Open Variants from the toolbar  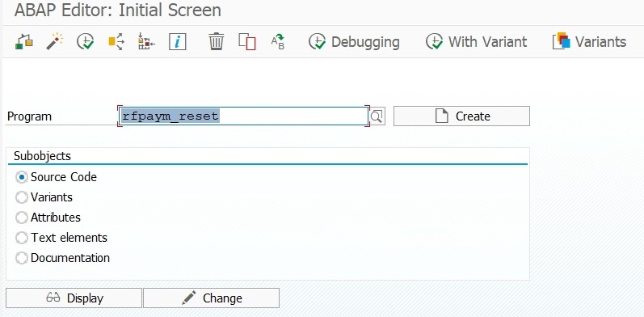[589, 41]
